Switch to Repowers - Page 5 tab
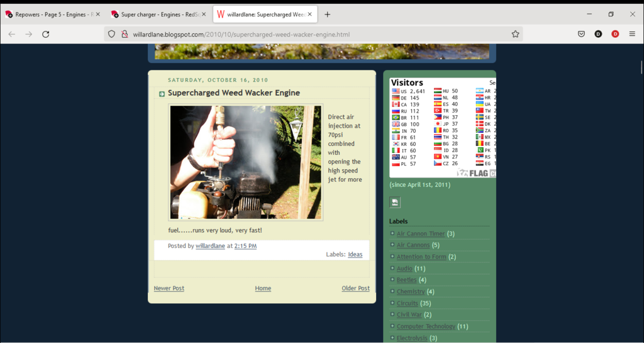 pos(53,14)
